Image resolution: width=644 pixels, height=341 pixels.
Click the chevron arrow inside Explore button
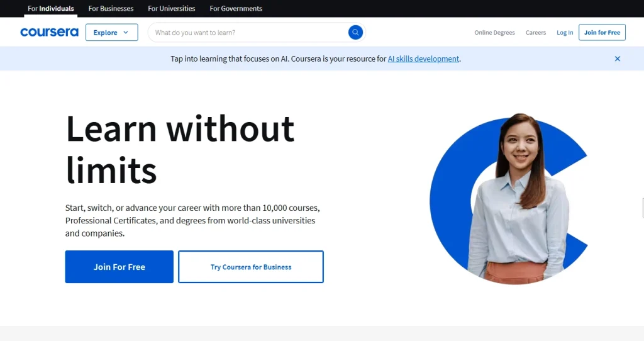[x=126, y=33]
